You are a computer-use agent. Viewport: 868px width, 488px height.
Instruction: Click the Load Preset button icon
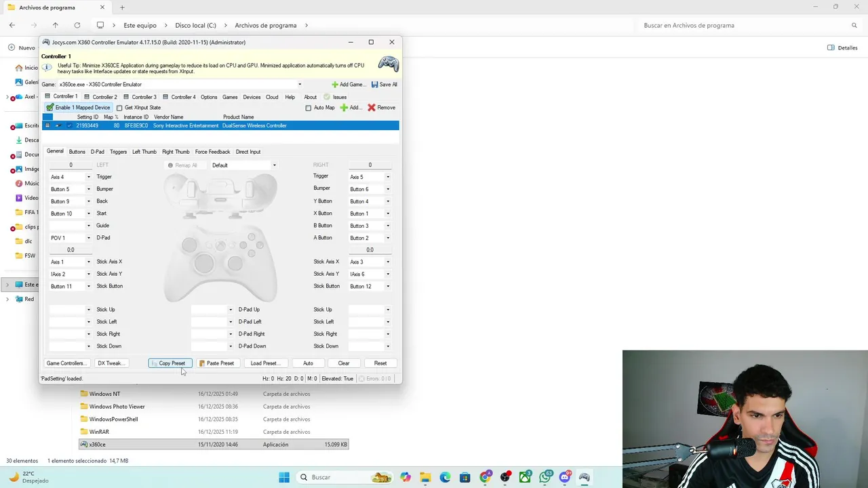coord(264,363)
